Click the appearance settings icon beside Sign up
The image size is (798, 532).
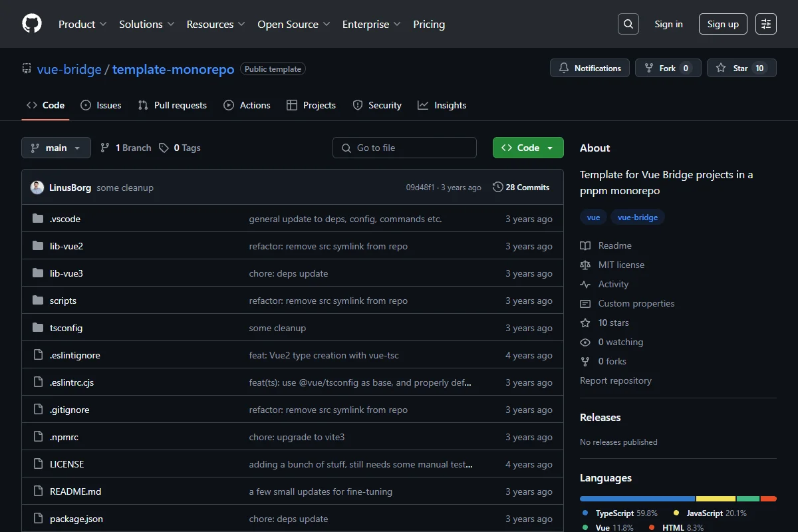766,24
